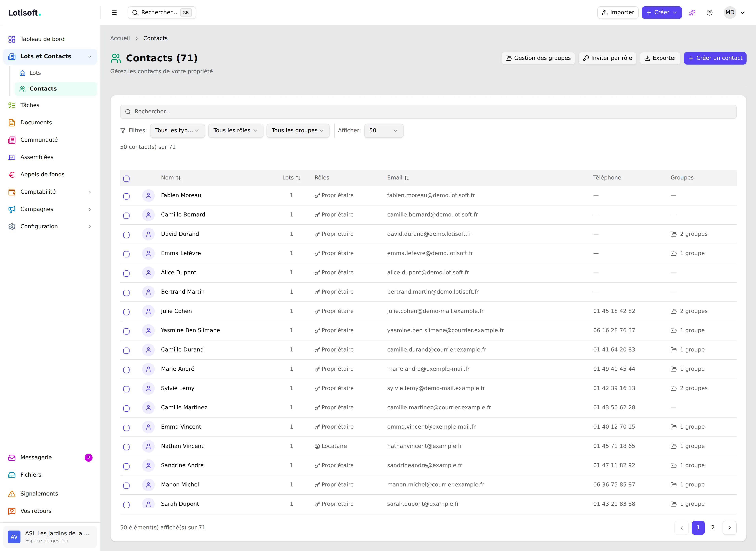The width and height of the screenshot is (756, 551).
Task: Check the box for Yasmine Ben Slimane
Action: (x=126, y=331)
